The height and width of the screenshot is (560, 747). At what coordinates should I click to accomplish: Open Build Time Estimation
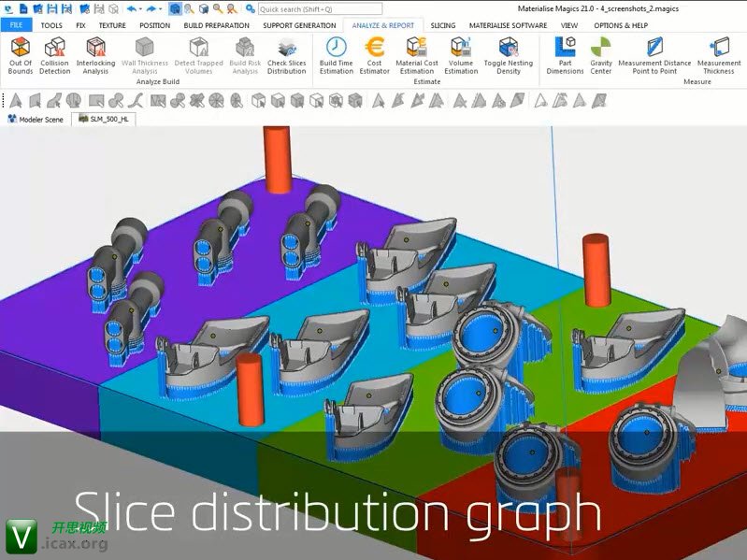pyautogui.click(x=336, y=55)
